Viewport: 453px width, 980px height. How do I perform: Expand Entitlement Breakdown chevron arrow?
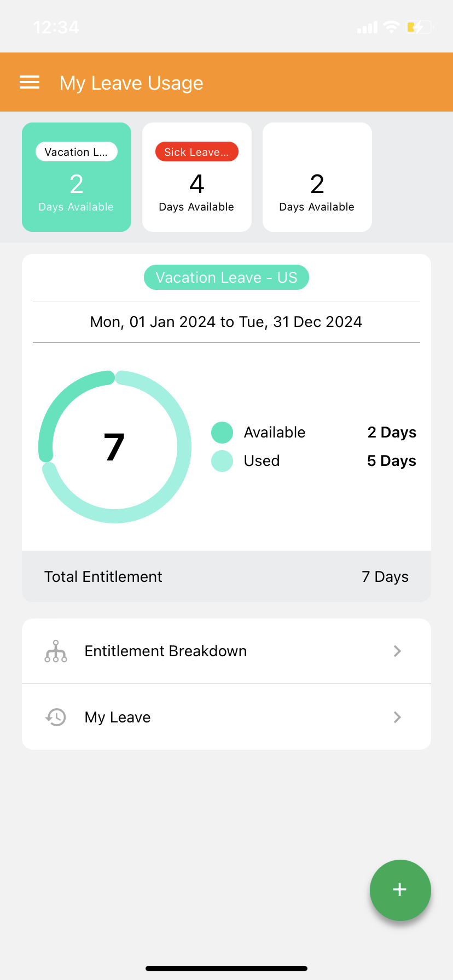(x=398, y=651)
